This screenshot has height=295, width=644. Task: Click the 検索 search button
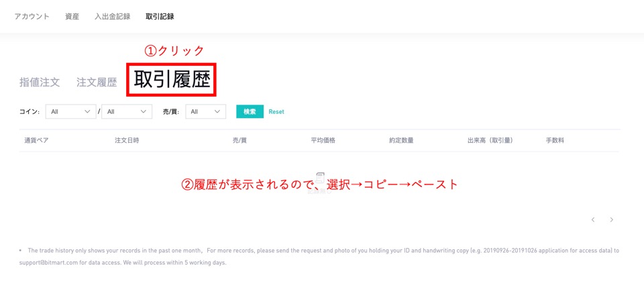coord(250,111)
